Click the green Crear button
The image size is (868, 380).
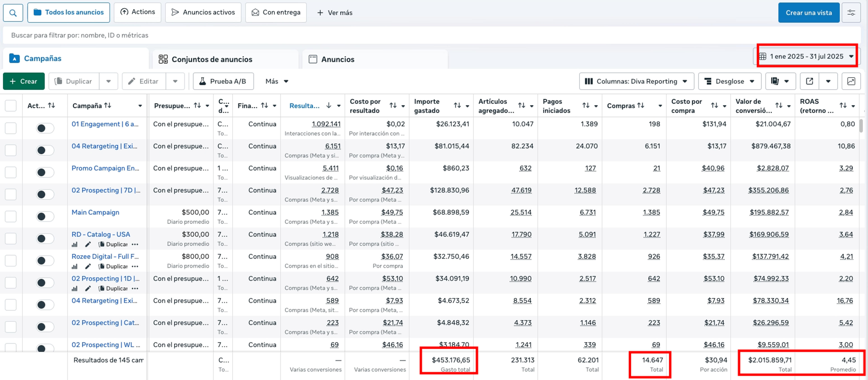24,81
